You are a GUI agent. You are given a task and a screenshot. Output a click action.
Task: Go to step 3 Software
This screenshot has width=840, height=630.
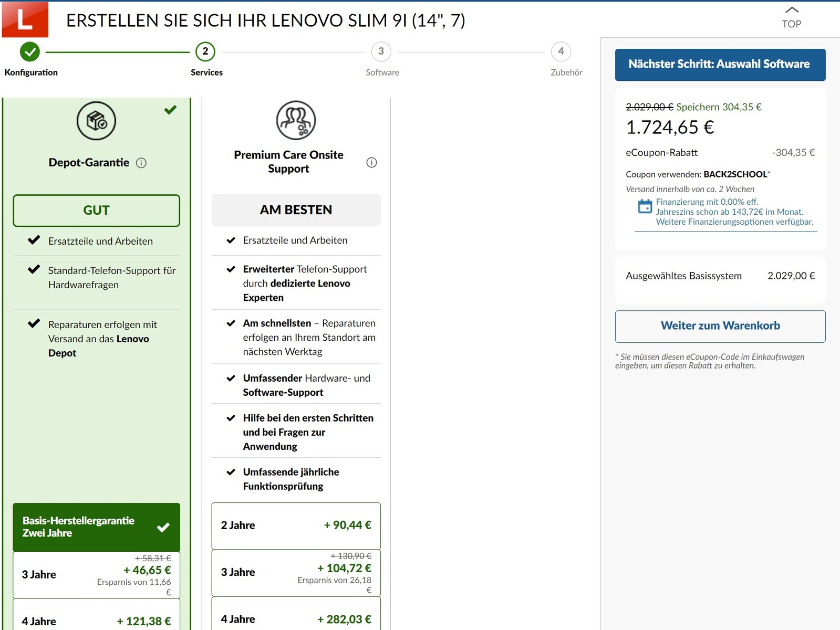(x=381, y=51)
